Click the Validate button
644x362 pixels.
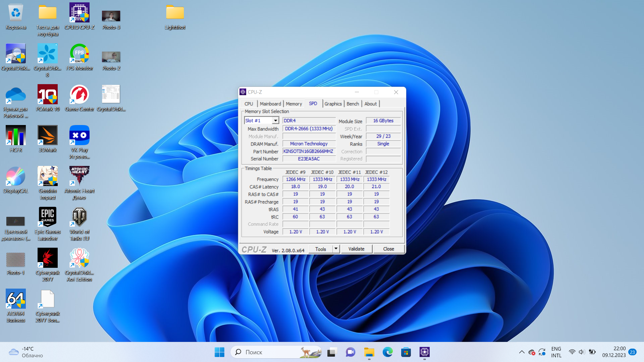(356, 249)
